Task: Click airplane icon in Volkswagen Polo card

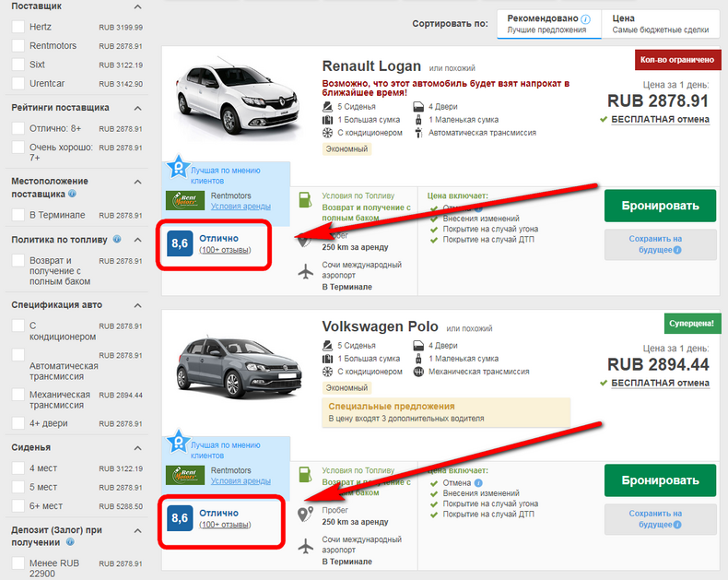Action: [x=306, y=546]
